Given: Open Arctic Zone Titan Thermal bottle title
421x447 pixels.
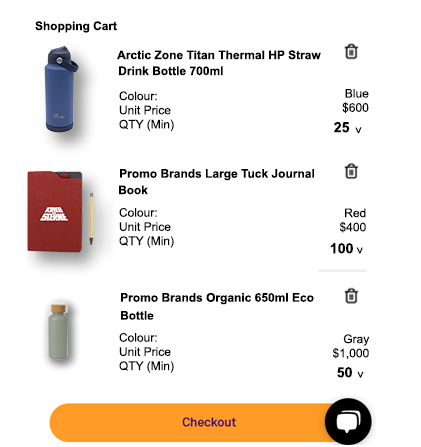Looking at the screenshot, I should (219, 63).
